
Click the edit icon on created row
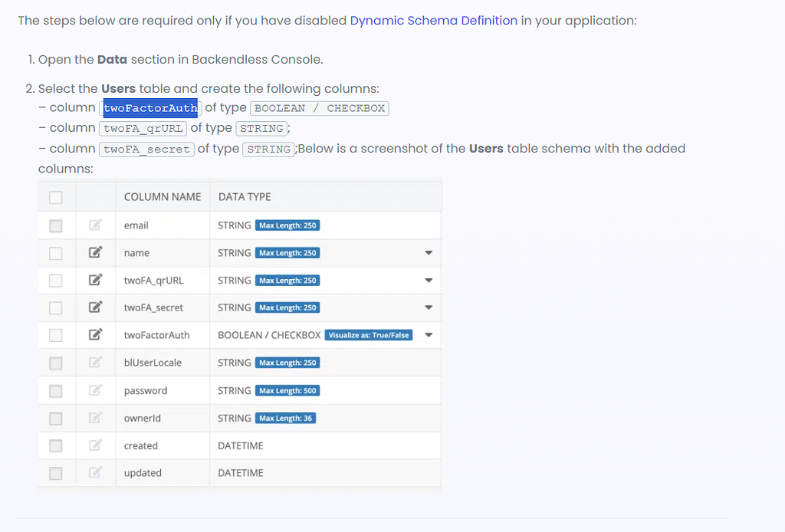coord(95,445)
